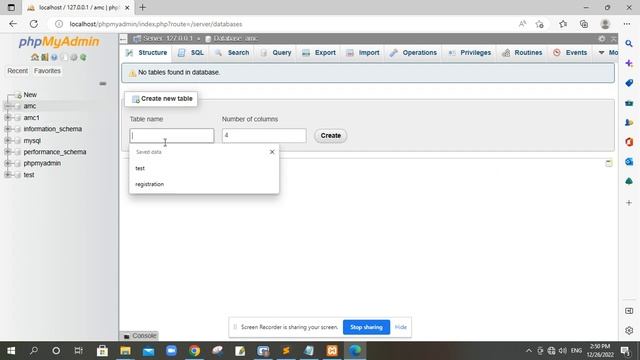Expand the information_schema database node
The image size is (640, 360).
[x=7, y=129]
